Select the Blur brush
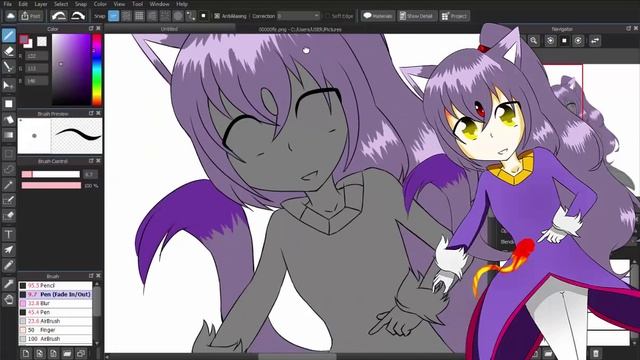Screen dimensions: 640x360 pos(55,303)
